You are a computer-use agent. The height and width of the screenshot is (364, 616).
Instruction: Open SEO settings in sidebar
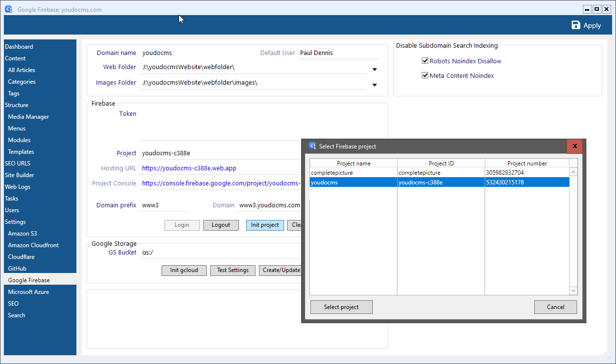[13, 304]
